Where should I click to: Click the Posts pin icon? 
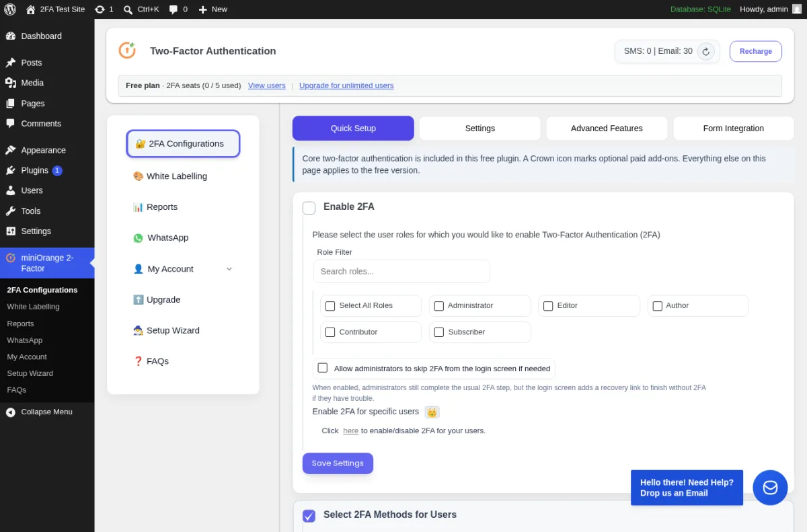(11, 63)
